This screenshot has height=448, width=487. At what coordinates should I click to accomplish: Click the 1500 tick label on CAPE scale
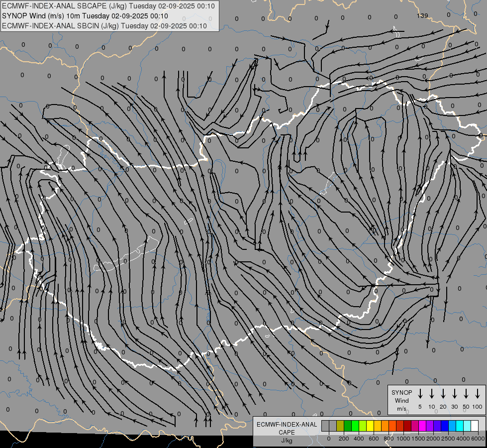[x=418, y=439]
